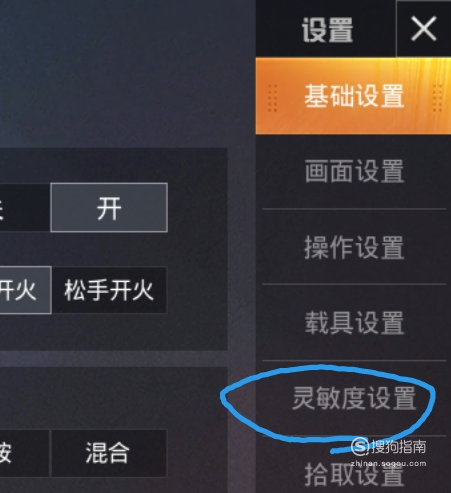Close the settings panel with X
The width and height of the screenshot is (451, 493).
pyautogui.click(x=424, y=29)
